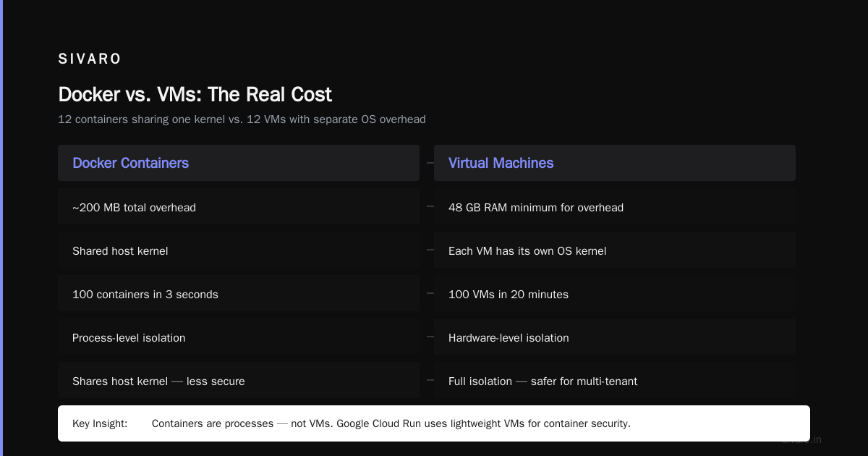Click Shares host kernel — less secure

tap(239, 381)
